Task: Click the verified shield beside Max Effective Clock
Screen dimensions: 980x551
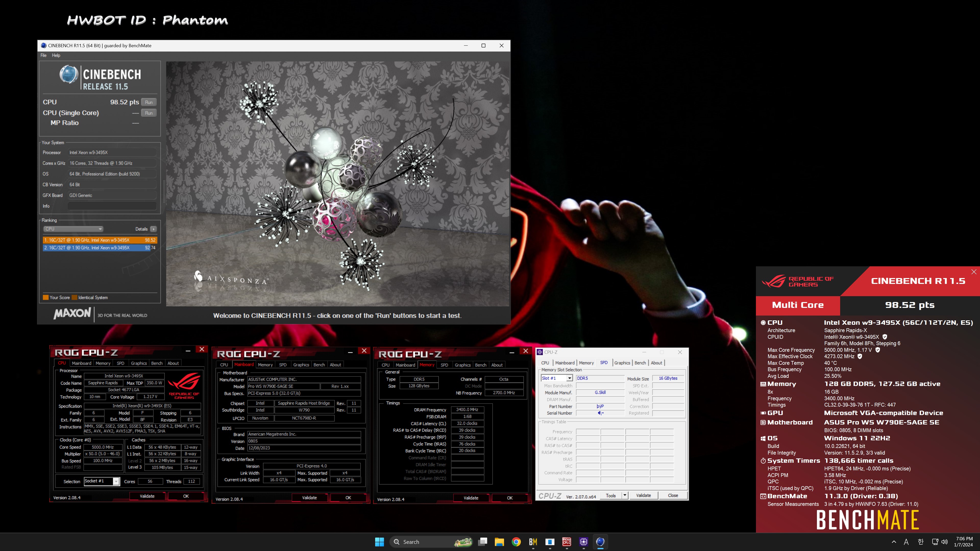Action: coord(860,356)
